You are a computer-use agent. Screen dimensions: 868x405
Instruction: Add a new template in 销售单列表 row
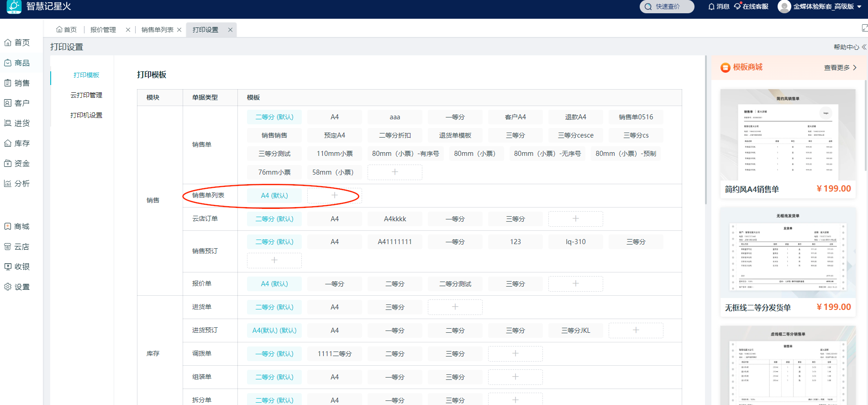pyautogui.click(x=335, y=195)
